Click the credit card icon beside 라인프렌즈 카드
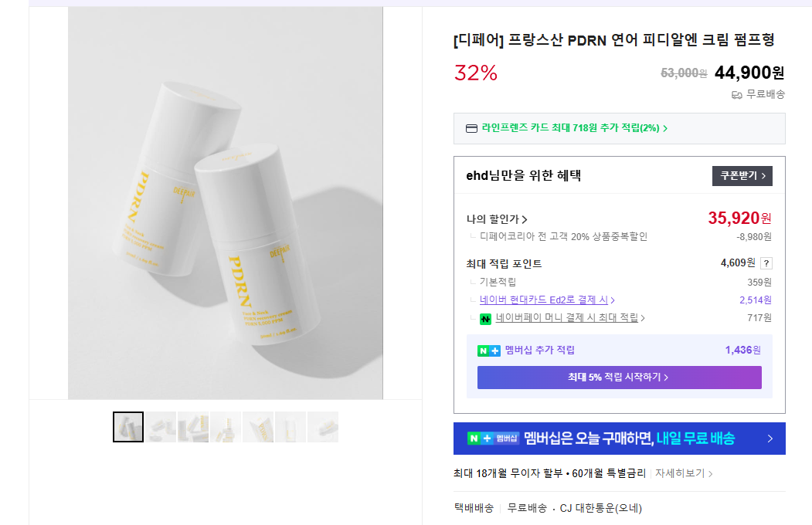The width and height of the screenshot is (812, 525). pos(471,128)
